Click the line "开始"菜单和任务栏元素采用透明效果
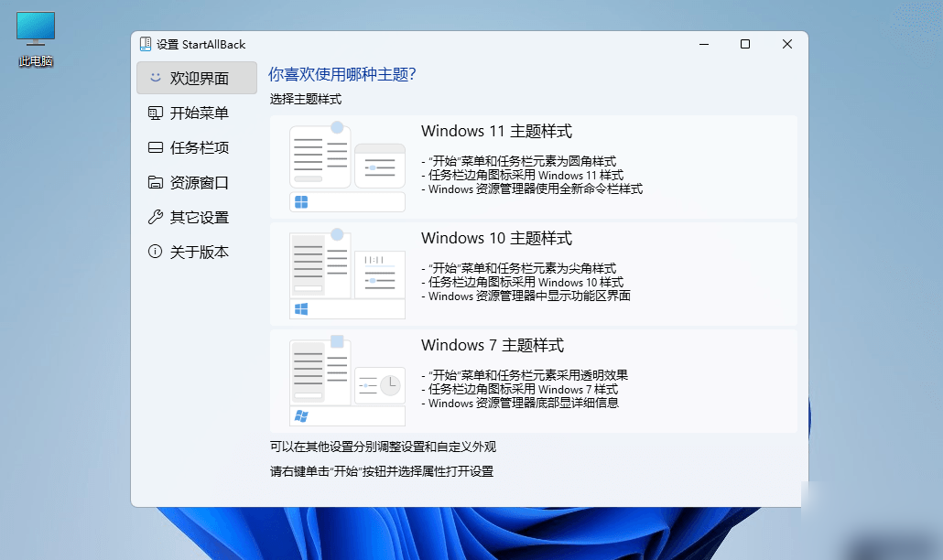 click(x=525, y=375)
